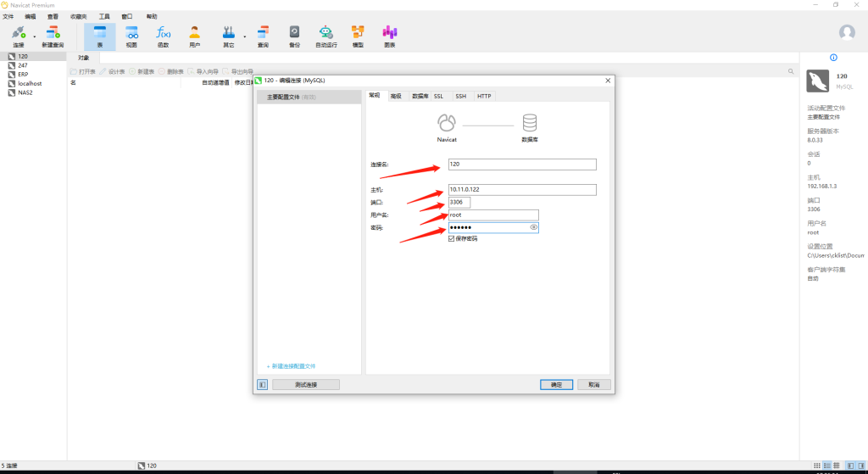The image size is (868, 474).
Task: Open the 文件 menu
Action: click(8, 17)
